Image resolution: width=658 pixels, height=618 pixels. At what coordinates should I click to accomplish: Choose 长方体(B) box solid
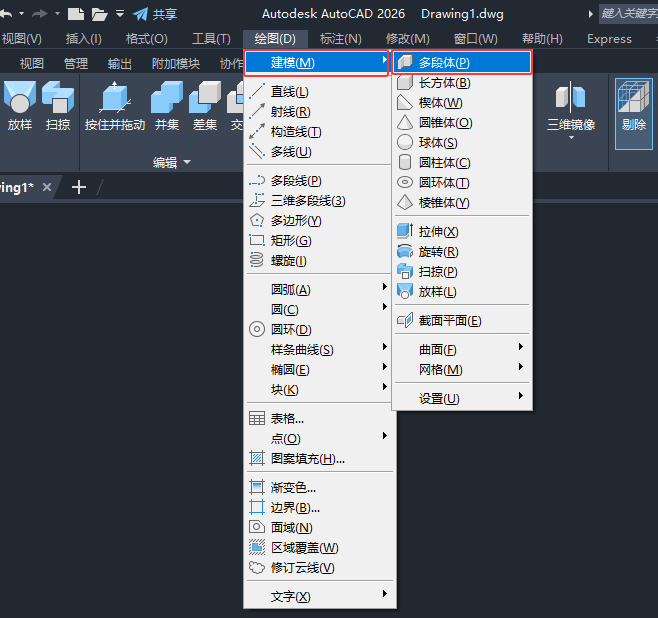462,83
